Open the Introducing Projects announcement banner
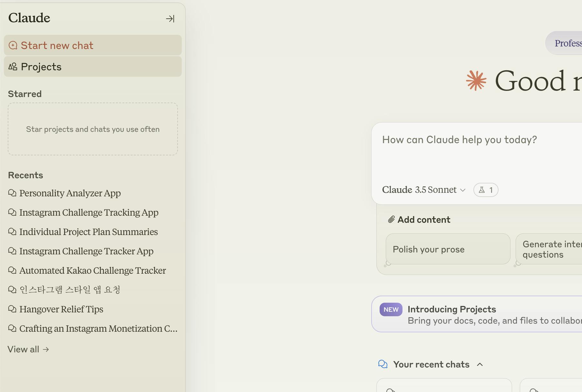This screenshot has width=582, height=392. (x=477, y=314)
